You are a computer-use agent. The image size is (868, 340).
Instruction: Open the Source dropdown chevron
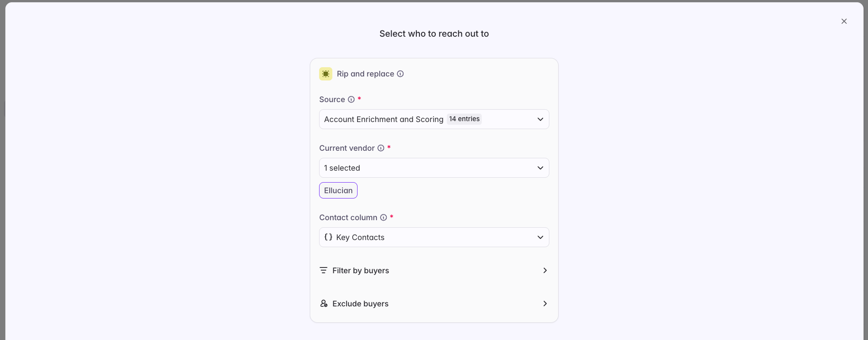540,119
